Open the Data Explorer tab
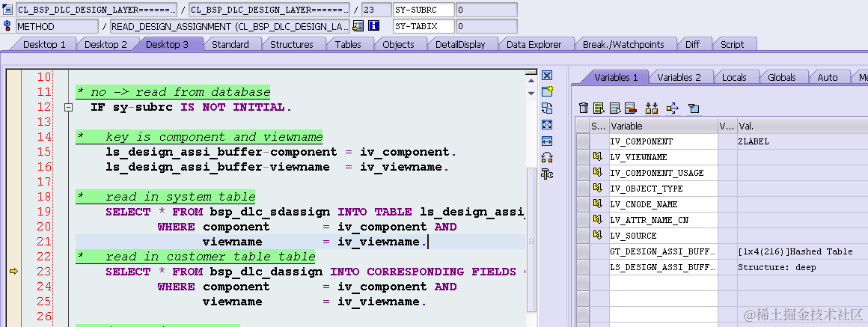This screenshot has width=868, height=327. [x=534, y=44]
